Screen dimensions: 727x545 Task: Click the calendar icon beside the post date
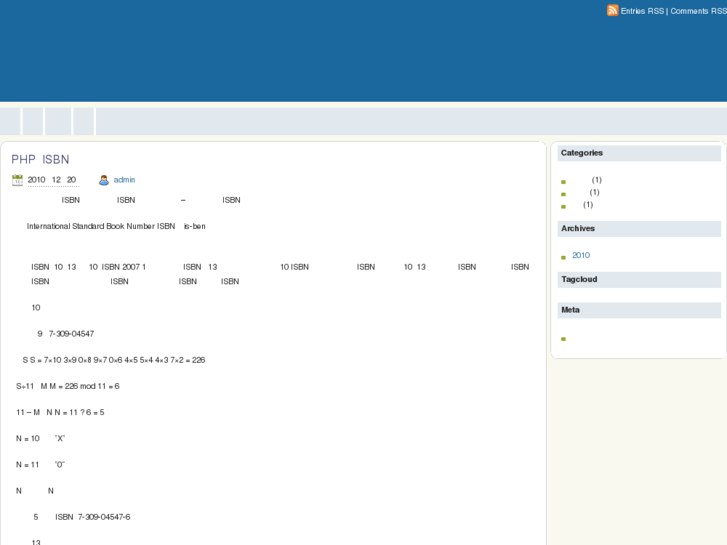point(17,180)
